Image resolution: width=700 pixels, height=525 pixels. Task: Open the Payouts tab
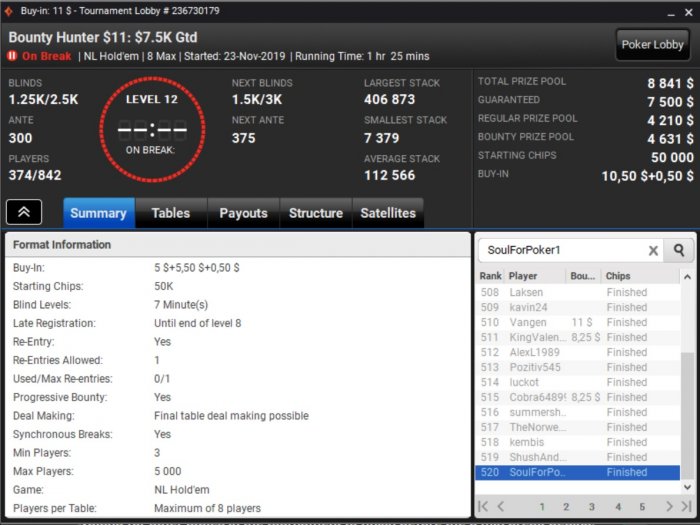click(x=243, y=213)
